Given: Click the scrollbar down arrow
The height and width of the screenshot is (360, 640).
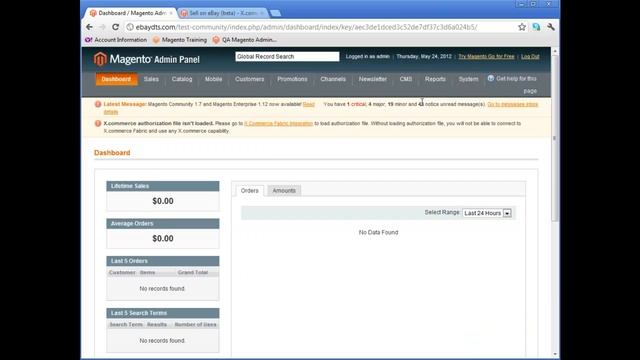Looking at the screenshot, I should pyautogui.click(x=554, y=354).
